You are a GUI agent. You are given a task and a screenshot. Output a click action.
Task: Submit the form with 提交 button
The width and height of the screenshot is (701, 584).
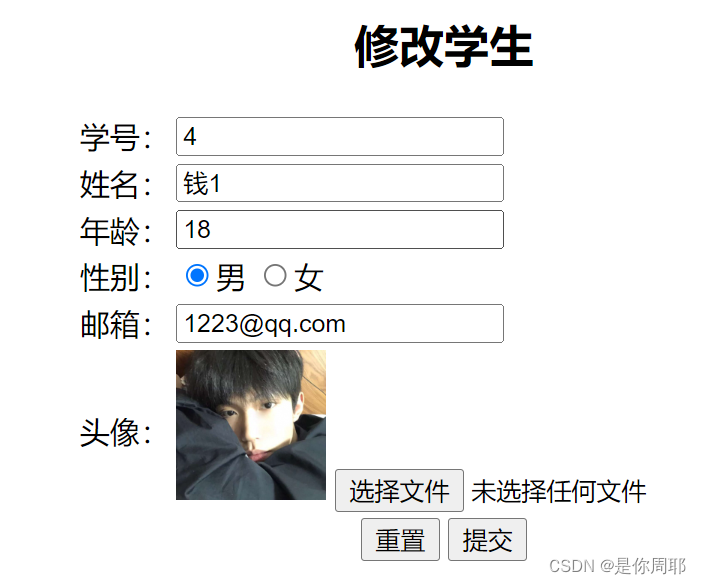coord(487,540)
